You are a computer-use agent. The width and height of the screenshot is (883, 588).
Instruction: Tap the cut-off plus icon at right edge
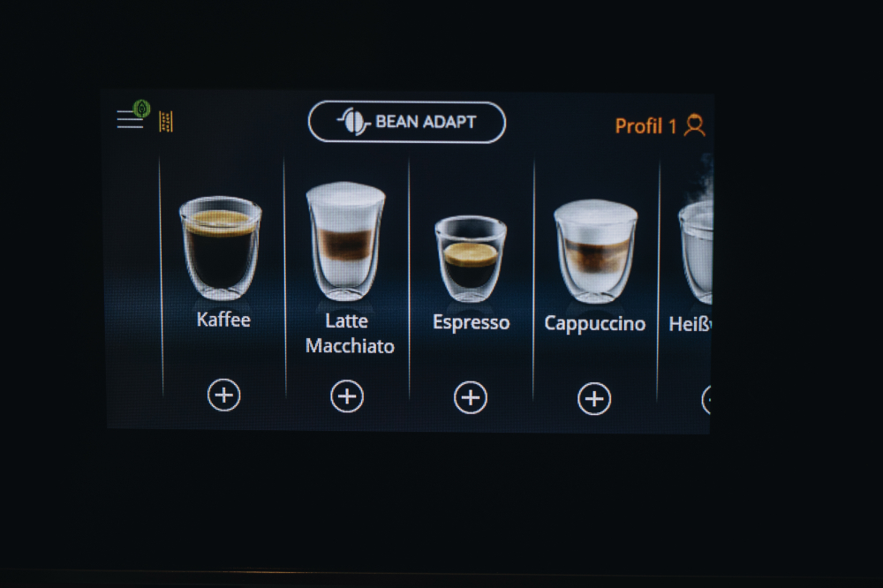(x=706, y=400)
